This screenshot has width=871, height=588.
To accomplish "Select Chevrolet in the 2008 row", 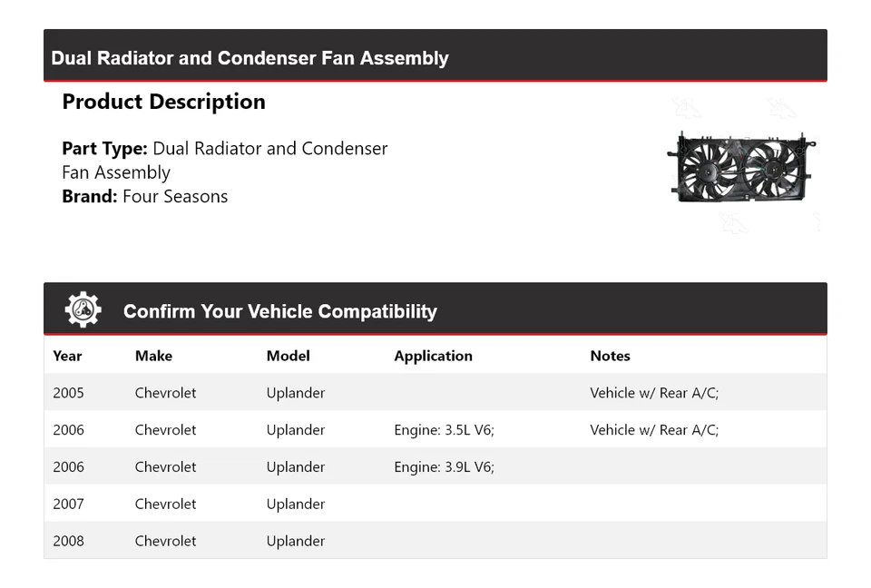I will click(x=165, y=541).
